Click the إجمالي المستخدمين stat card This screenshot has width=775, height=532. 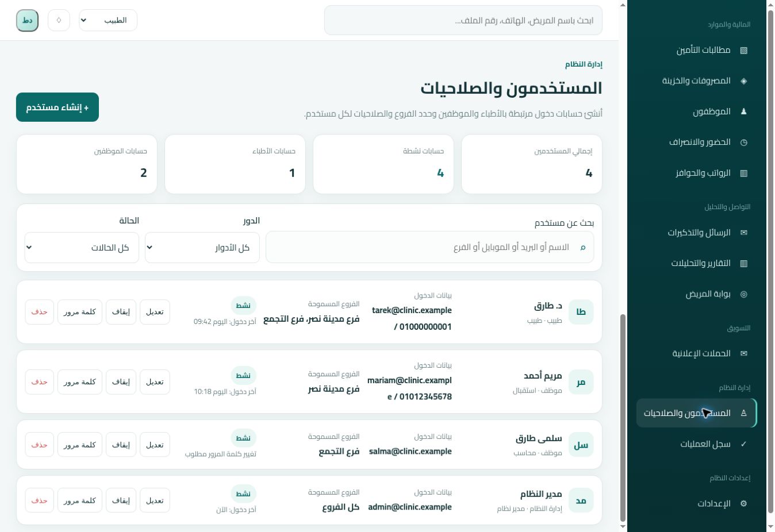click(x=532, y=164)
